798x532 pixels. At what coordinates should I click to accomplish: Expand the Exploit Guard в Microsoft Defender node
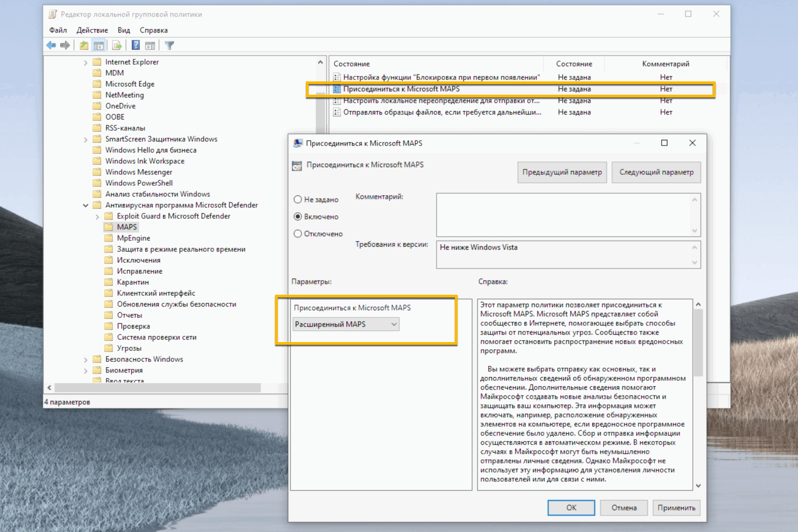(x=97, y=217)
